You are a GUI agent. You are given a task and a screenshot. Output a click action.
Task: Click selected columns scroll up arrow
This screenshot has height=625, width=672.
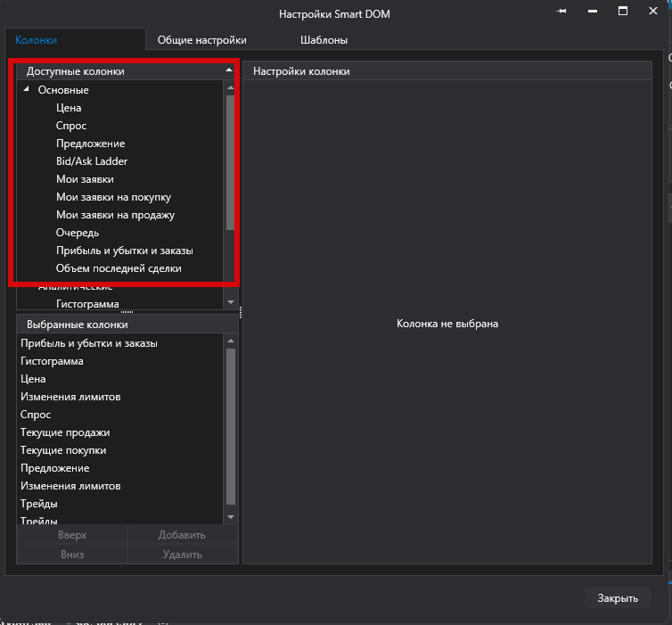click(231, 341)
